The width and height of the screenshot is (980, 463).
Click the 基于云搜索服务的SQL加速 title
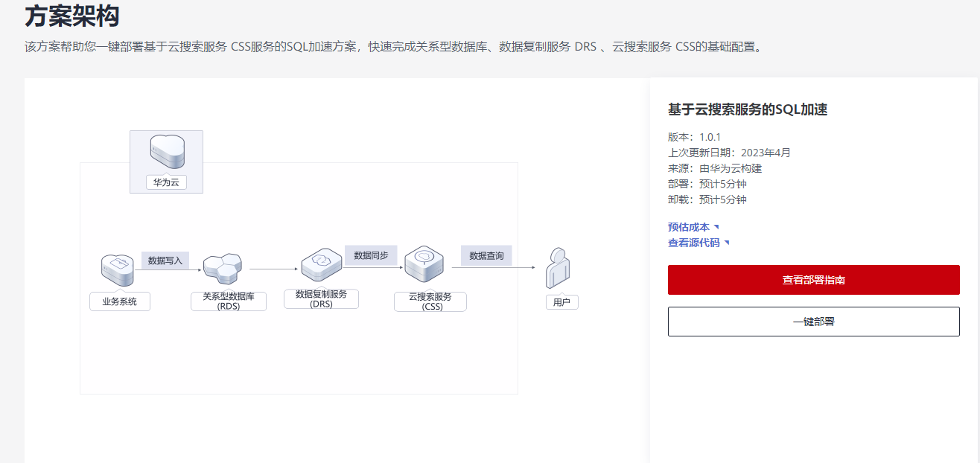click(748, 109)
